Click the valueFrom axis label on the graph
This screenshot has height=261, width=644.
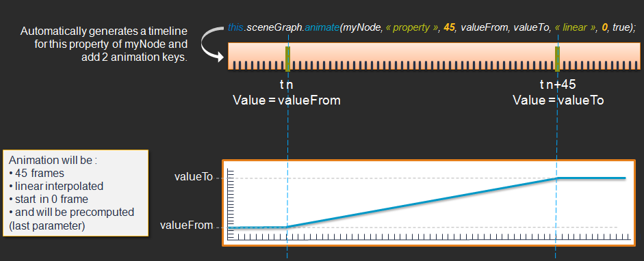(186, 225)
